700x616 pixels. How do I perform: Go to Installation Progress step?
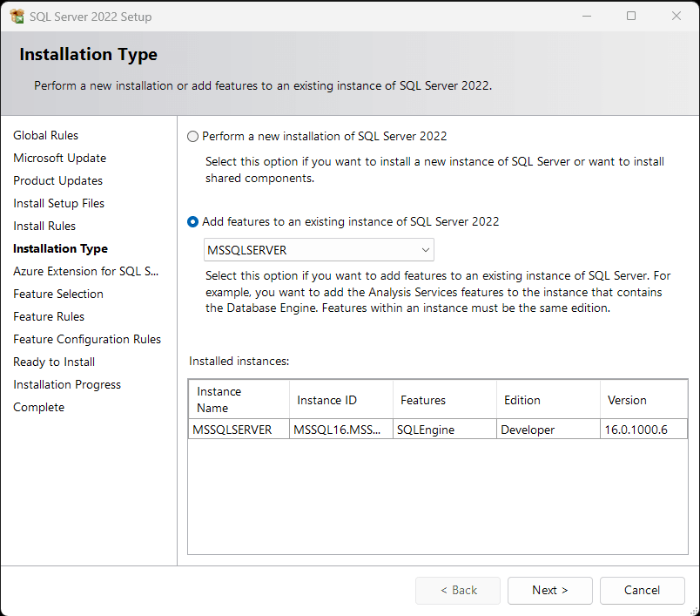click(67, 384)
